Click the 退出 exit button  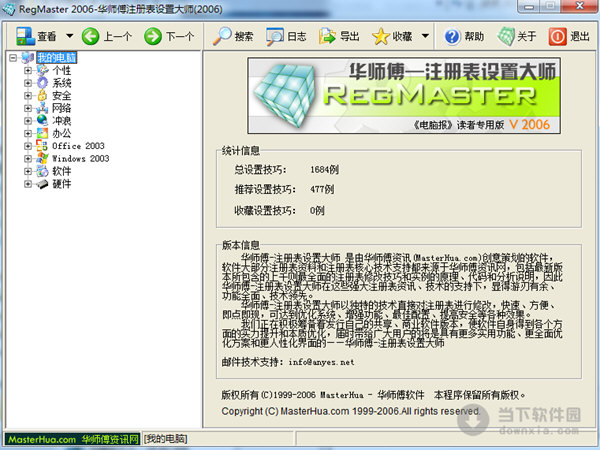coord(569,36)
